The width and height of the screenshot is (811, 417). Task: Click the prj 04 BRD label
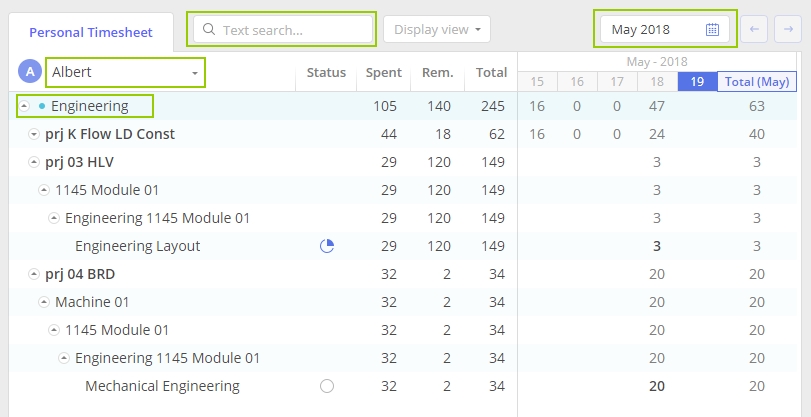click(80, 274)
